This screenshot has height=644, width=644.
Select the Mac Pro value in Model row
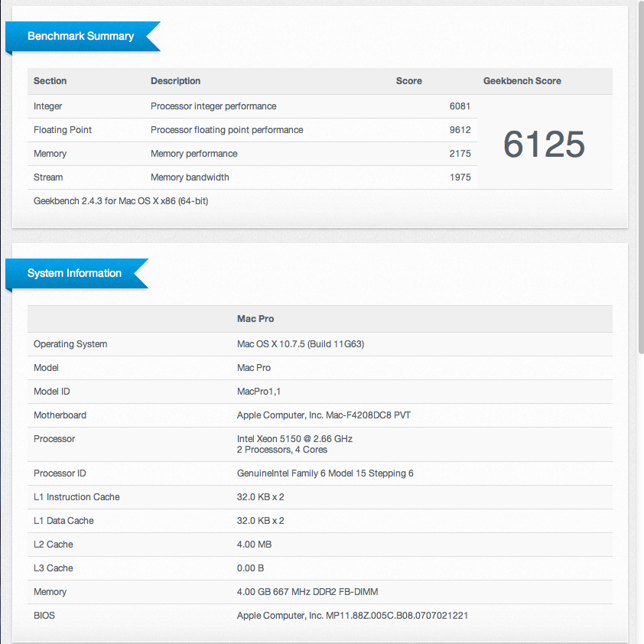254,368
